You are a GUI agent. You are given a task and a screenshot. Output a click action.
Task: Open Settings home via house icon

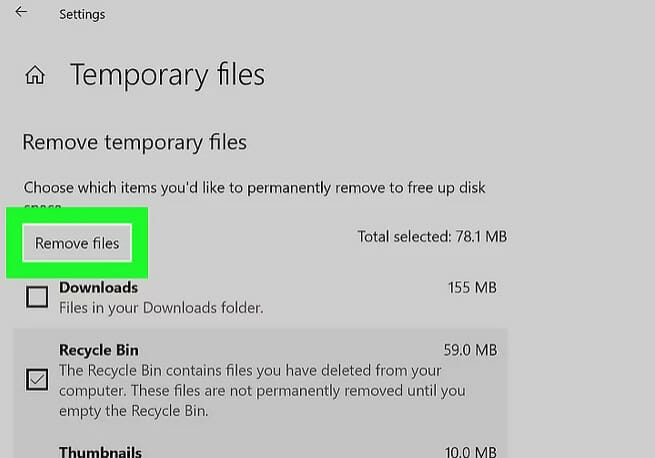[x=35, y=75]
